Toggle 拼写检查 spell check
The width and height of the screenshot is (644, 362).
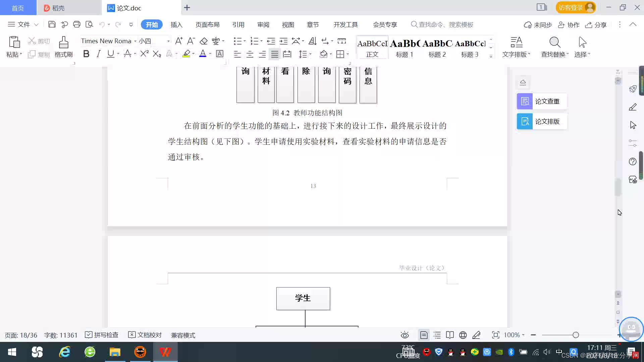click(102, 335)
